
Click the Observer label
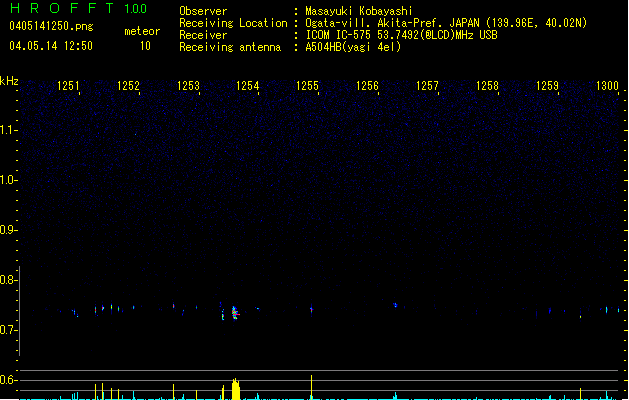point(203,11)
